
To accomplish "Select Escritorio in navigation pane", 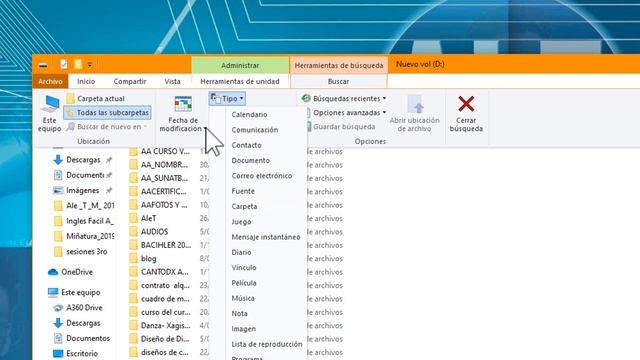I will click(x=76, y=354).
